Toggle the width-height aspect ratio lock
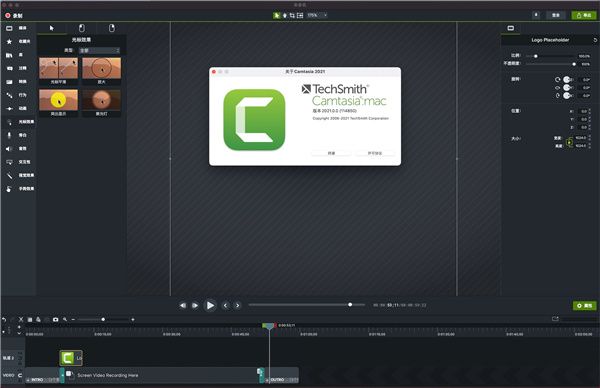The image size is (600, 388). coord(570,142)
